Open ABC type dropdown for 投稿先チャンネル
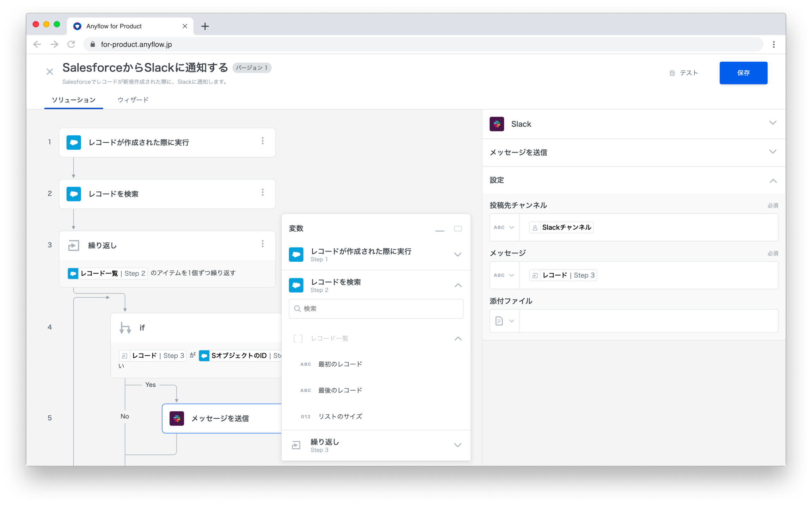Viewport: 812px width, 505px height. click(504, 227)
